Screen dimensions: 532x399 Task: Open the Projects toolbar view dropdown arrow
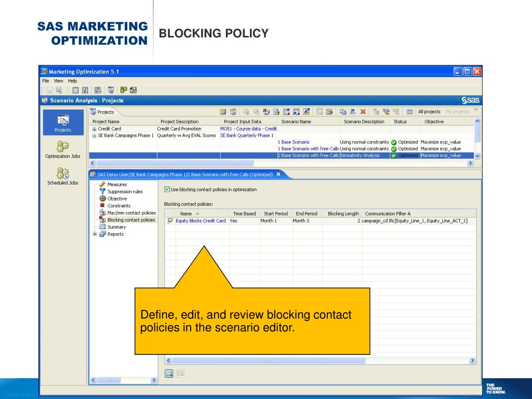click(476, 110)
